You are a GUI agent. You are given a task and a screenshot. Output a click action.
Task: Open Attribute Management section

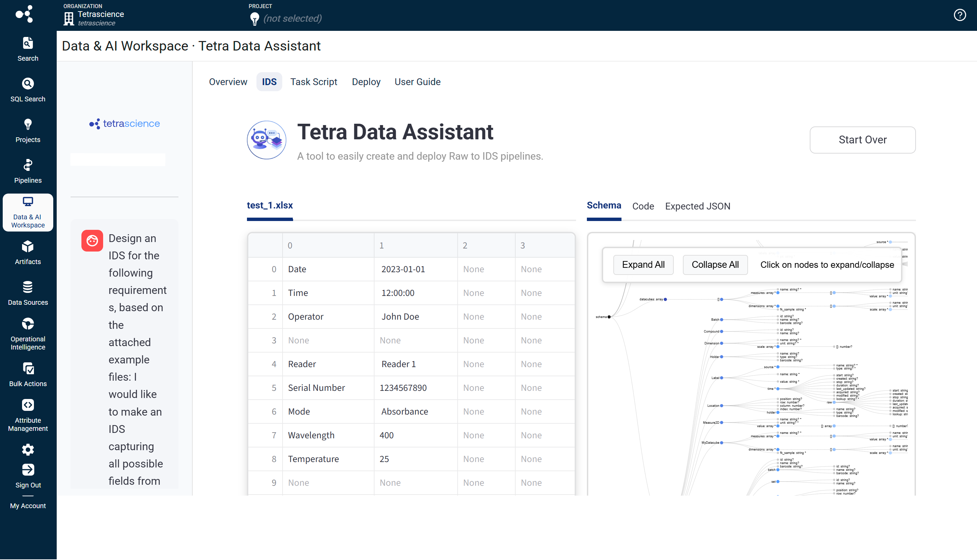pyautogui.click(x=27, y=415)
